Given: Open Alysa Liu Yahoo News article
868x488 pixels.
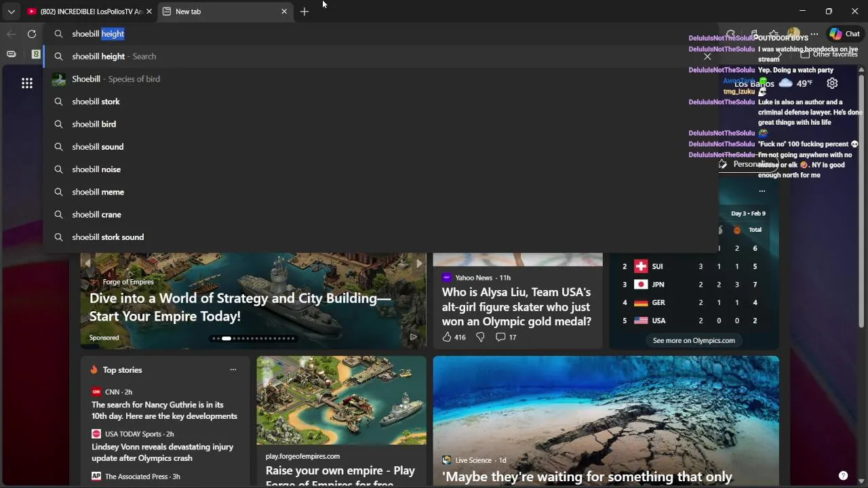Looking at the screenshot, I should (517, 307).
